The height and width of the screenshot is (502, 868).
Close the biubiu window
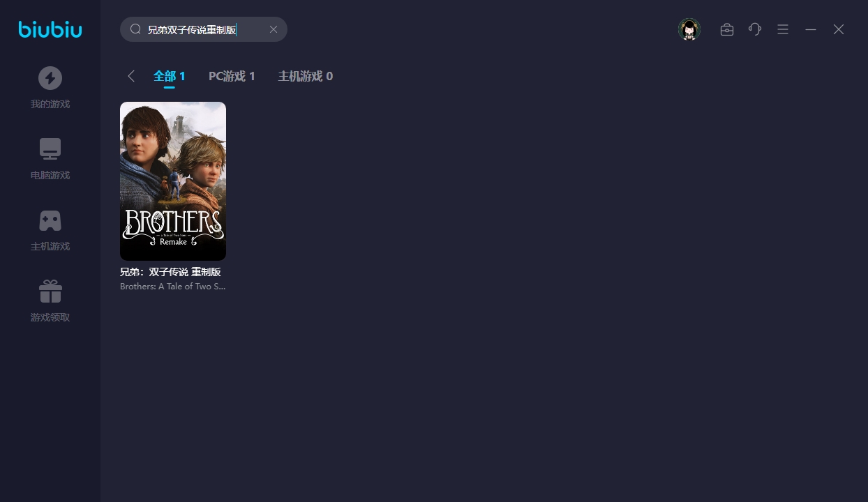(x=839, y=29)
